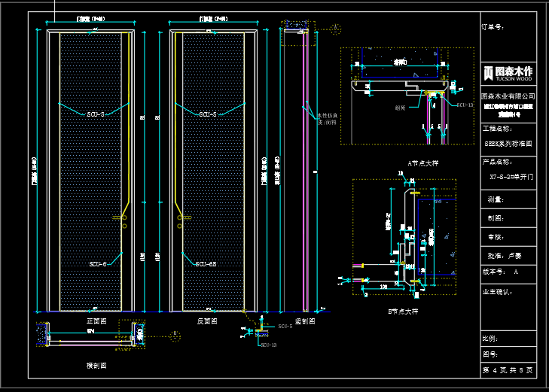Select the product name X7-S-3#单开门
Viewport: 549px width, 392px height.
pos(511,178)
